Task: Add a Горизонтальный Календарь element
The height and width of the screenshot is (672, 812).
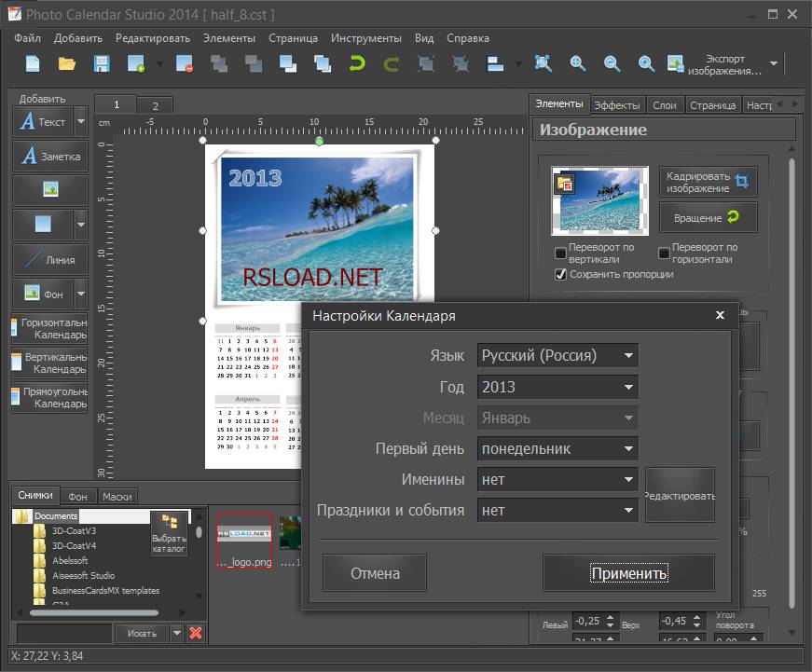Action: click(45, 329)
